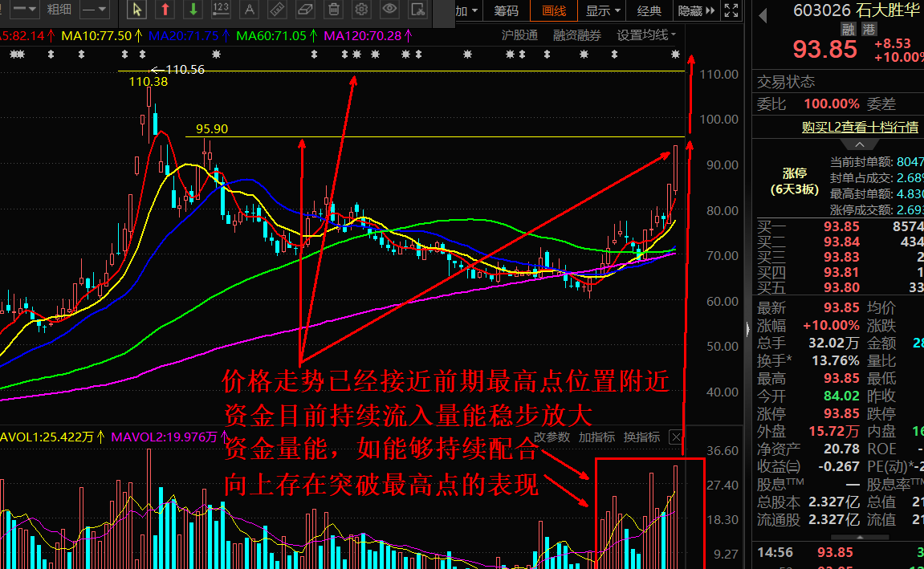The height and width of the screenshot is (569, 924).
Task: Click the 港 Hong Kong connect badge
Action: tap(869, 29)
